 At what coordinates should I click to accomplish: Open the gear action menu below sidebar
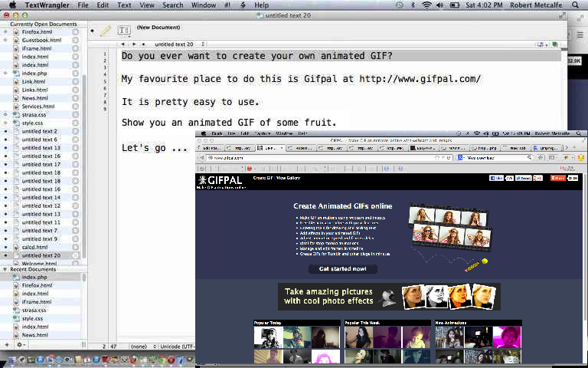click(21, 344)
